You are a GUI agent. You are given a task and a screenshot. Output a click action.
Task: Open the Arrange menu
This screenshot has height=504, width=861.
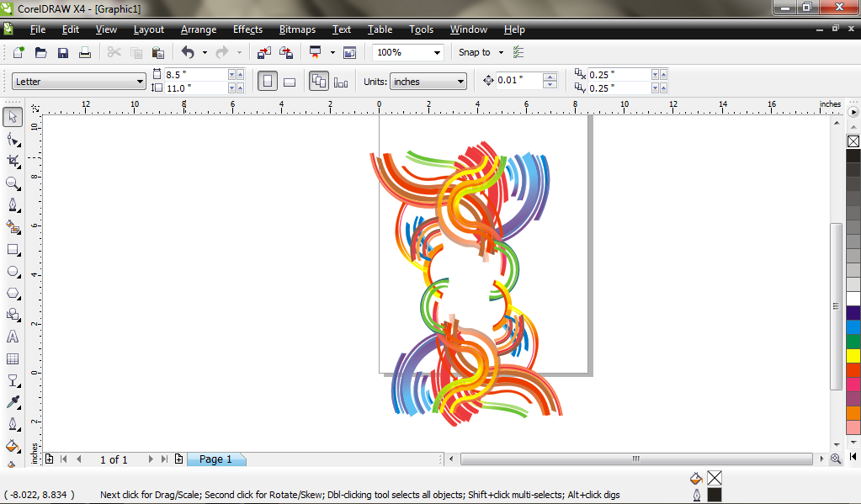tap(199, 29)
